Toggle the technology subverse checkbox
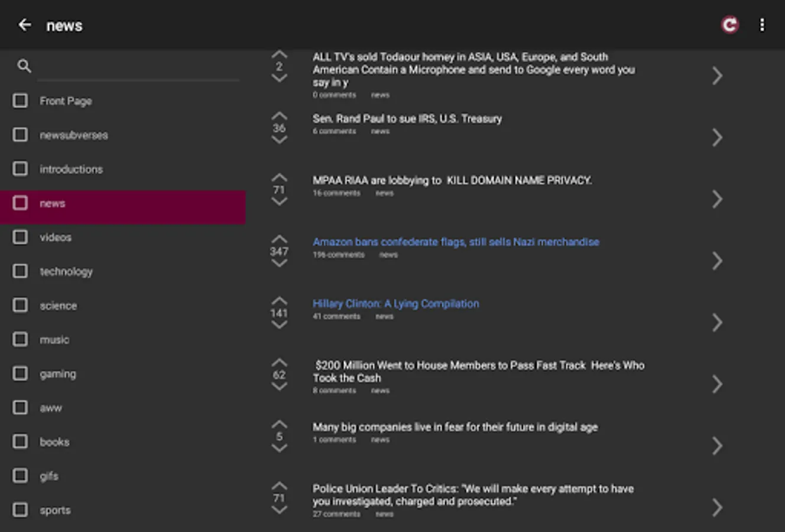 (x=20, y=271)
